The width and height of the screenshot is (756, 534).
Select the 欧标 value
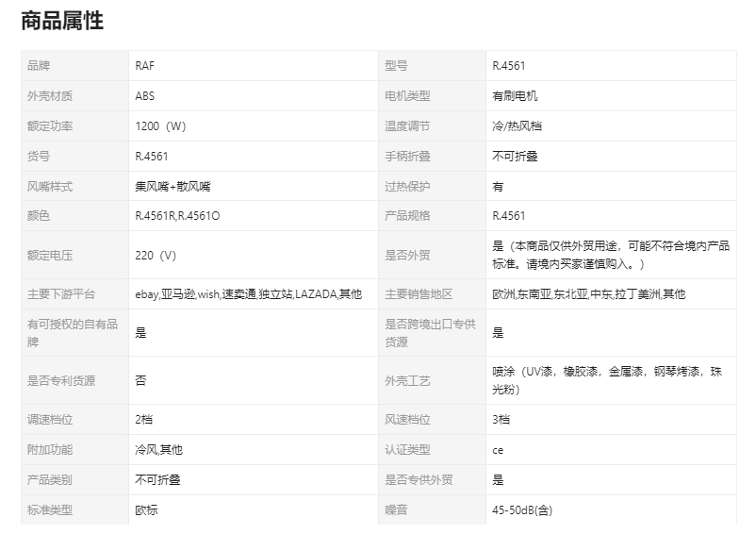click(x=146, y=509)
